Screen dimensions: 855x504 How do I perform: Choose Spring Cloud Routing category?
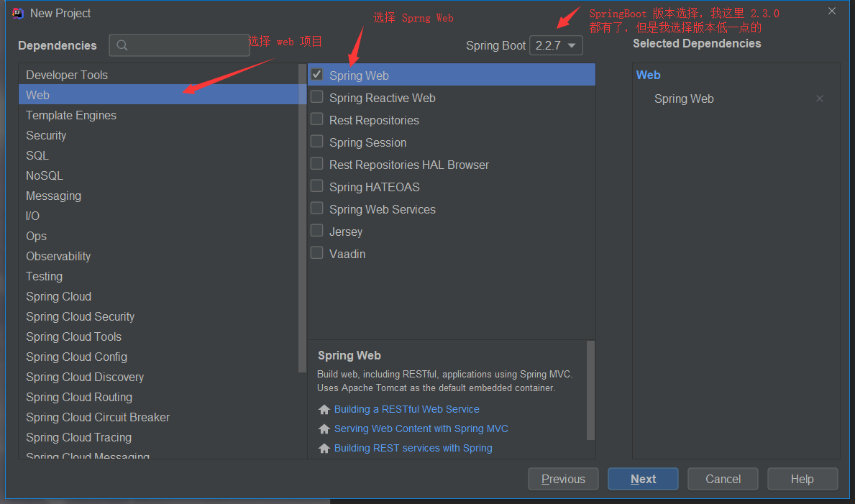coord(158,398)
